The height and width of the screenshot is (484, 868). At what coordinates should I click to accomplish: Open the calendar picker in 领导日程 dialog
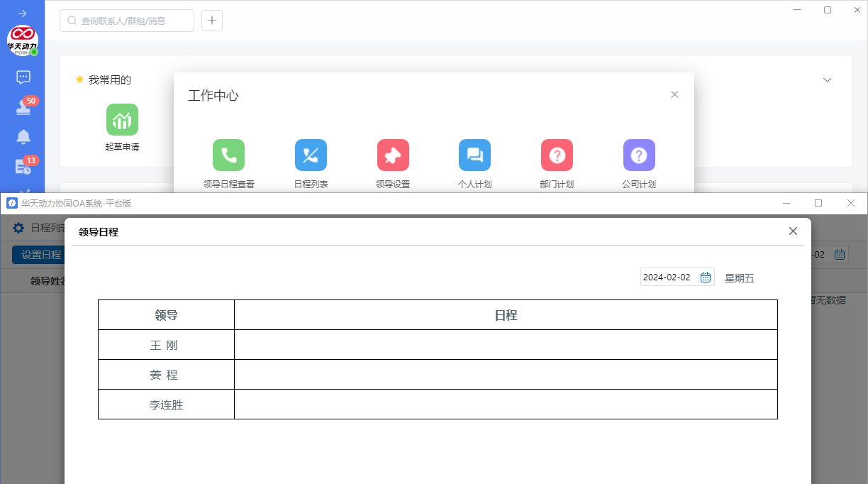tap(706, 277)
